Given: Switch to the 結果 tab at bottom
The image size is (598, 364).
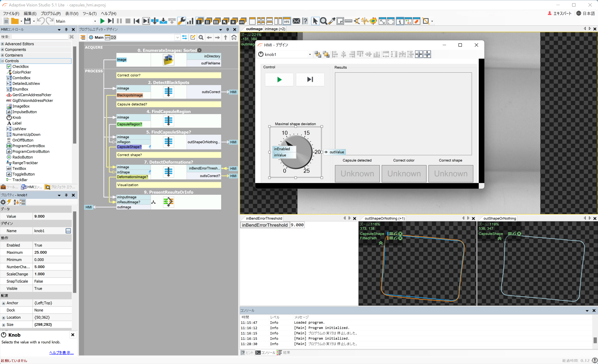Looking at the screenshot, I should point(284,353).
